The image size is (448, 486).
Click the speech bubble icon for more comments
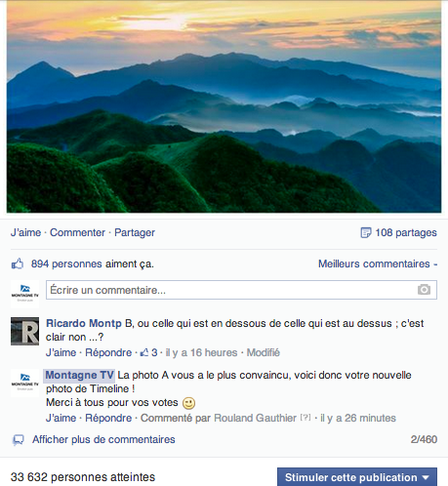19,440
